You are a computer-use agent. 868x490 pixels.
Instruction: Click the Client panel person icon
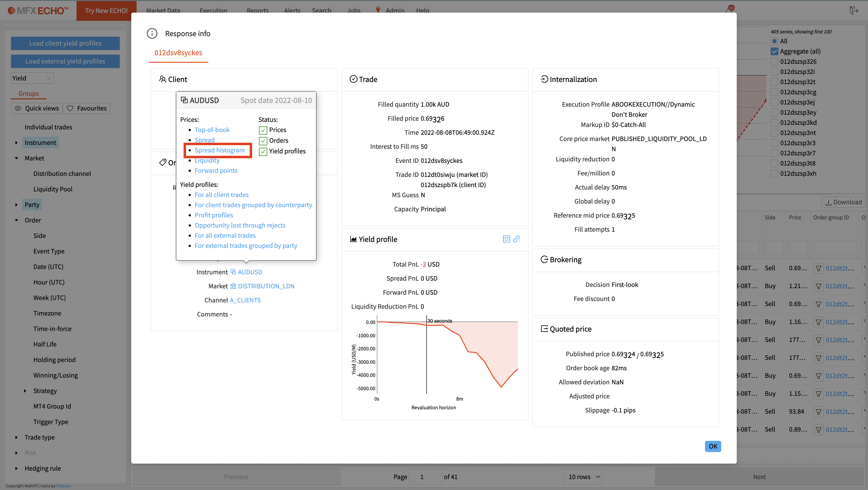(163, 79)
